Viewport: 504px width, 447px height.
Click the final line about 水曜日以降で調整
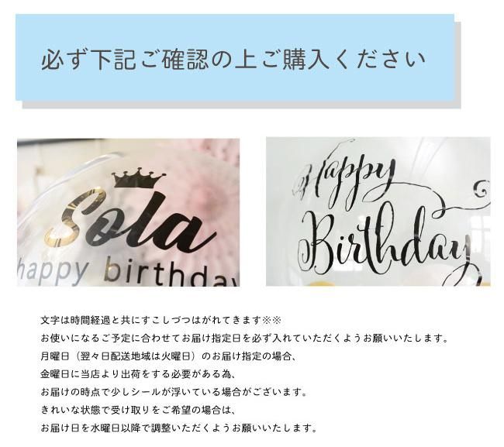[179, 428]
